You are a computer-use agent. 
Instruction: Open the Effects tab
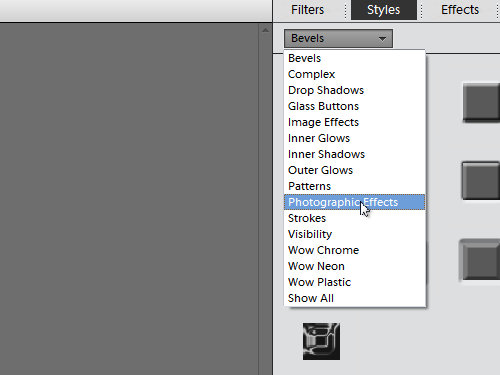pos(460,10)
